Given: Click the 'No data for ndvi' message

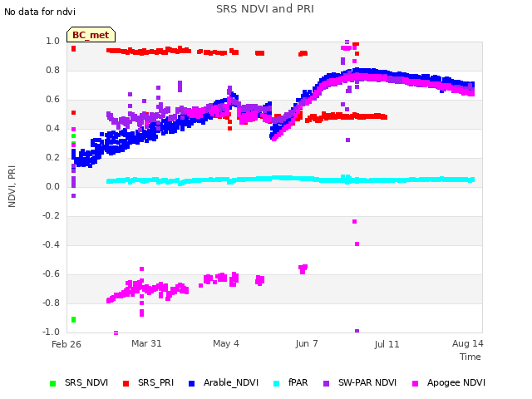Looking at the screenshot, I should pyautogui.click(x=40, y=12).
